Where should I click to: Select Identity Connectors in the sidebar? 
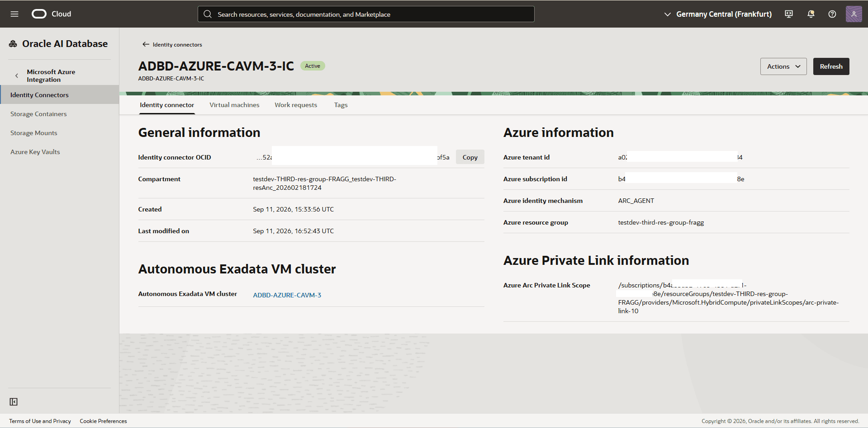coord(59,95)
